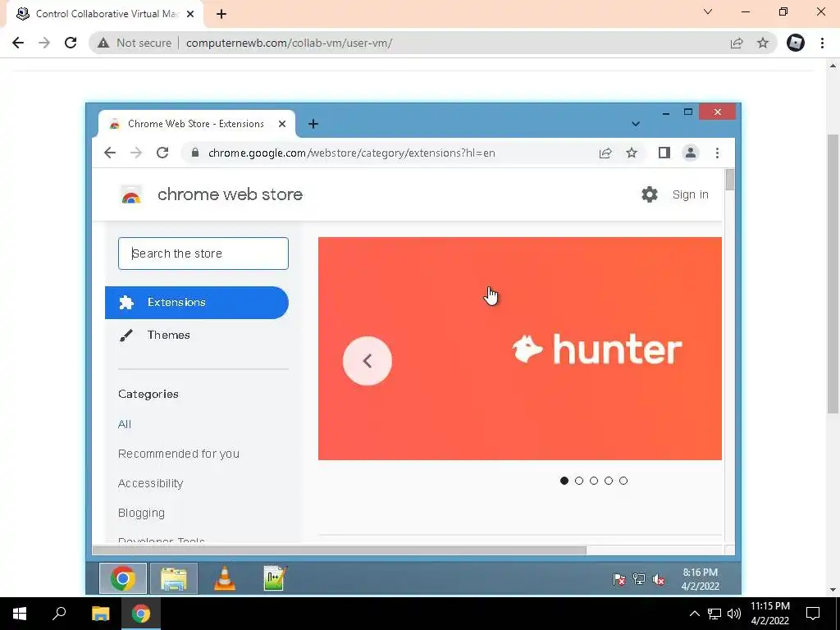The width and height of the screenshot is (840, 630).
Task: Choose the All category
Action: (125, 424)
